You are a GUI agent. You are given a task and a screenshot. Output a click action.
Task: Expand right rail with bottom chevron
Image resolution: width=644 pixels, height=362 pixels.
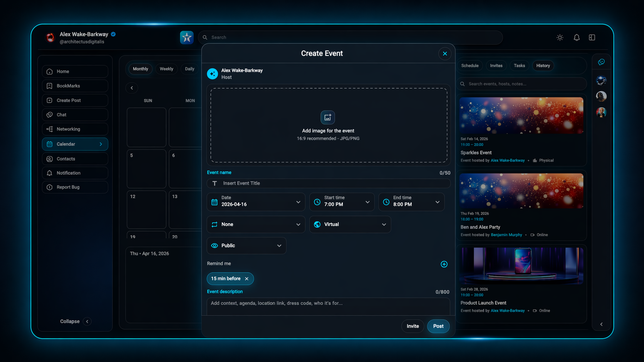(601, 325)
